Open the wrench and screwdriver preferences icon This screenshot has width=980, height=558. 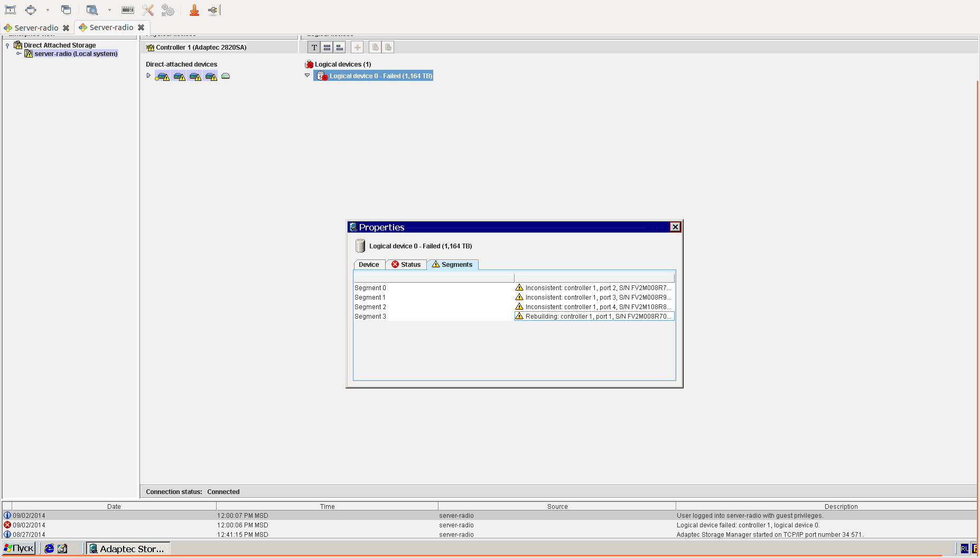148,10
